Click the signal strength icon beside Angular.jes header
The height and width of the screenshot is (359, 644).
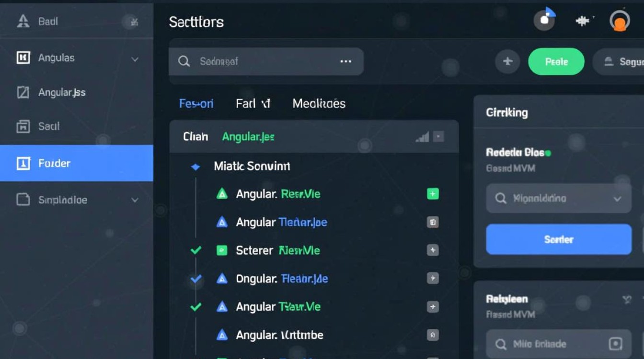point(422,136)
